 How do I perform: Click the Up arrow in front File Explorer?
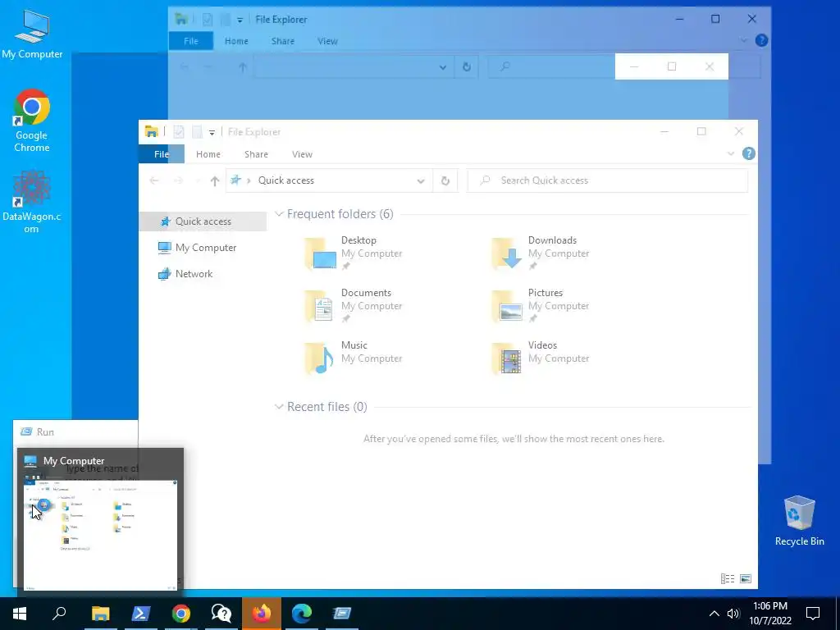[215, 181]
